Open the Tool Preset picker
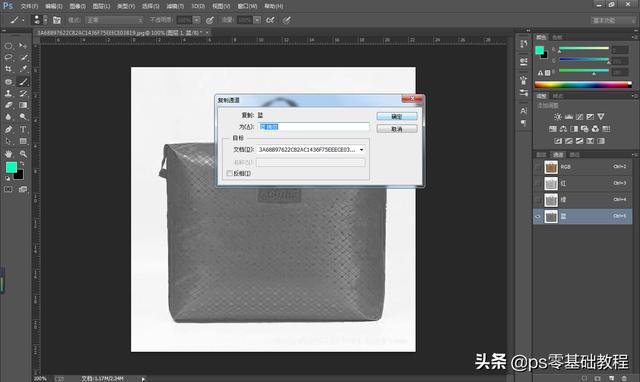The height and width of the screenshot is (382, 640). pyautogui.click(x=16, y=20)
